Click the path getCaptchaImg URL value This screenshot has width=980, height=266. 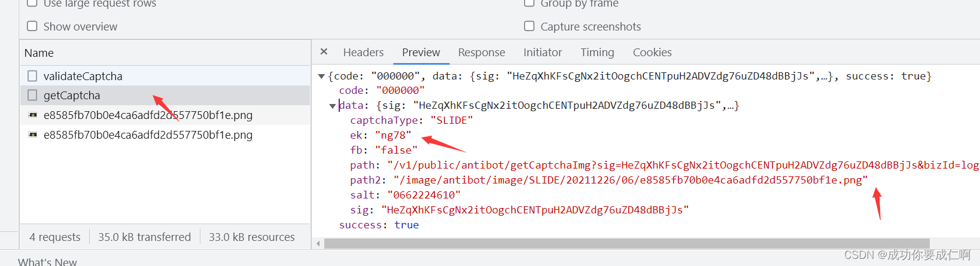tap(683, 165)
